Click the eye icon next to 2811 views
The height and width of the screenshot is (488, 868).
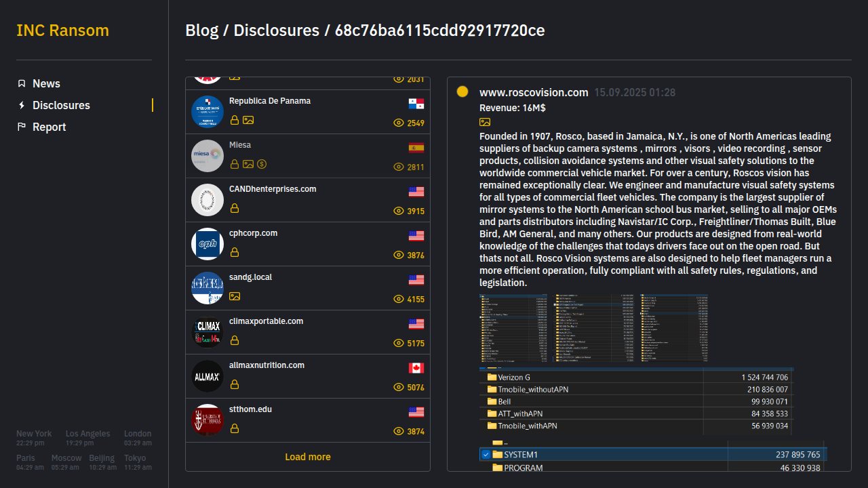point(399,167)
